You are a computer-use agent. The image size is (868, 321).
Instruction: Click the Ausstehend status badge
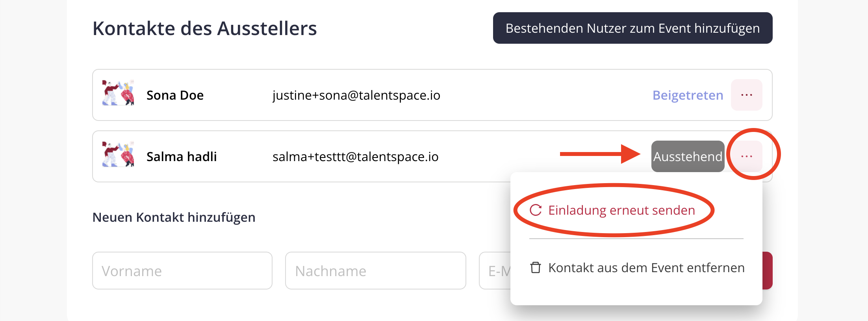pyautogui.click(x=688, y=156)
